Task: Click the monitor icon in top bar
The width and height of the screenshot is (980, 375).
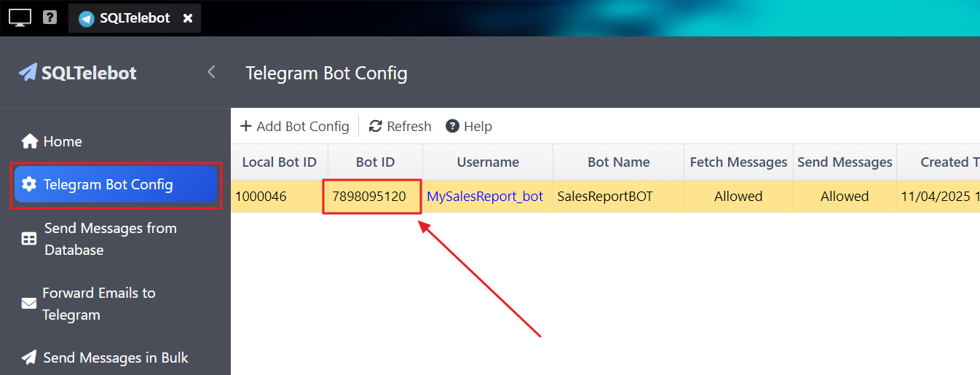Action: (20, 17)
